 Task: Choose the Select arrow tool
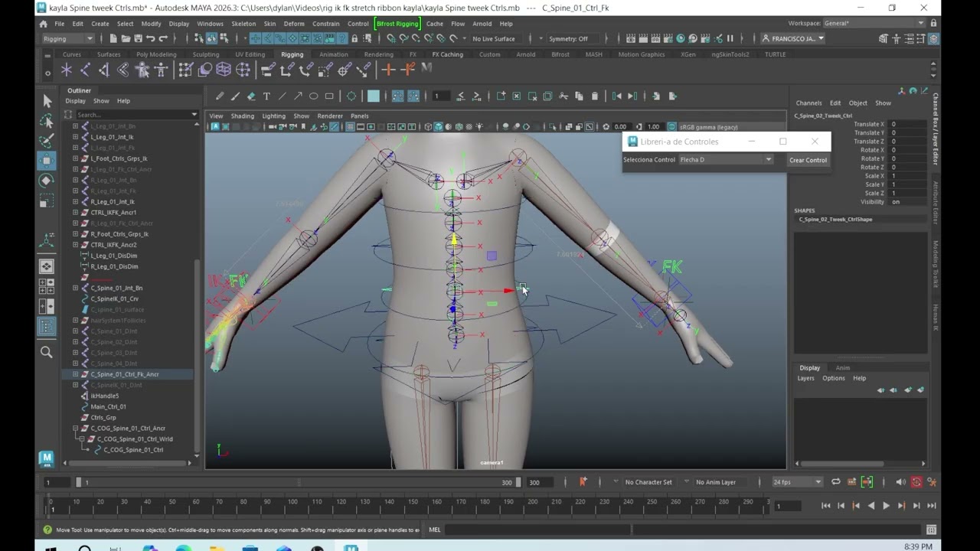(x=47, y=101)
